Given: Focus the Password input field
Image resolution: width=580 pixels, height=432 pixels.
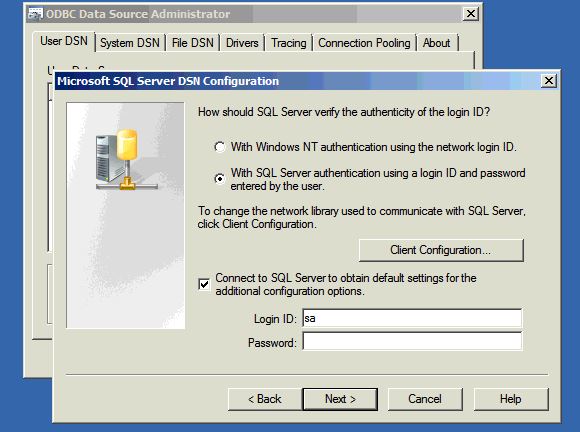Looking at the screenshot, I should click(412, 341).
